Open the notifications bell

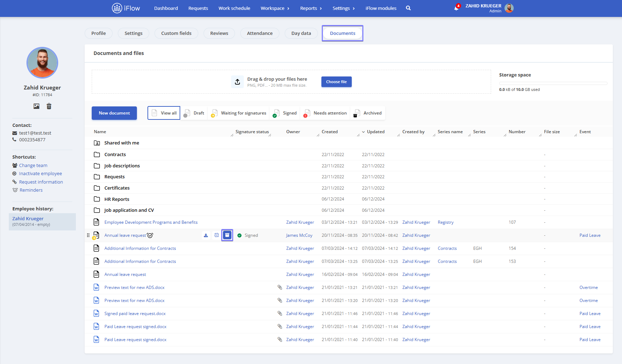[457, 8]
